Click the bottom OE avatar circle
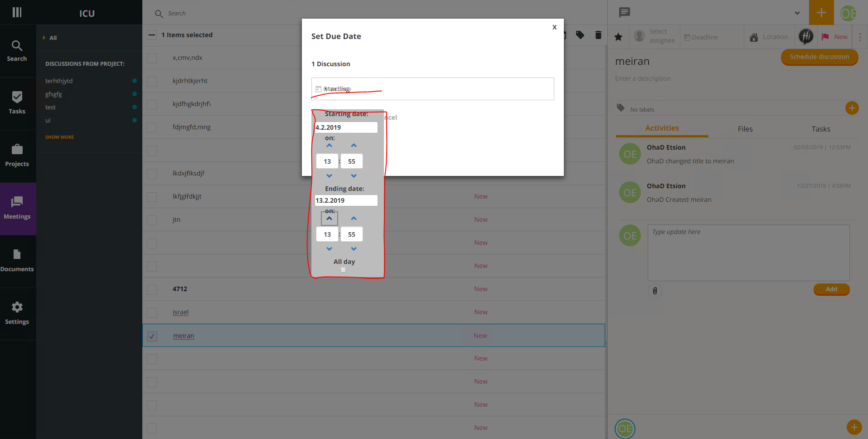The width and height of the screenshot is (868, 439). tap(625, 429)
